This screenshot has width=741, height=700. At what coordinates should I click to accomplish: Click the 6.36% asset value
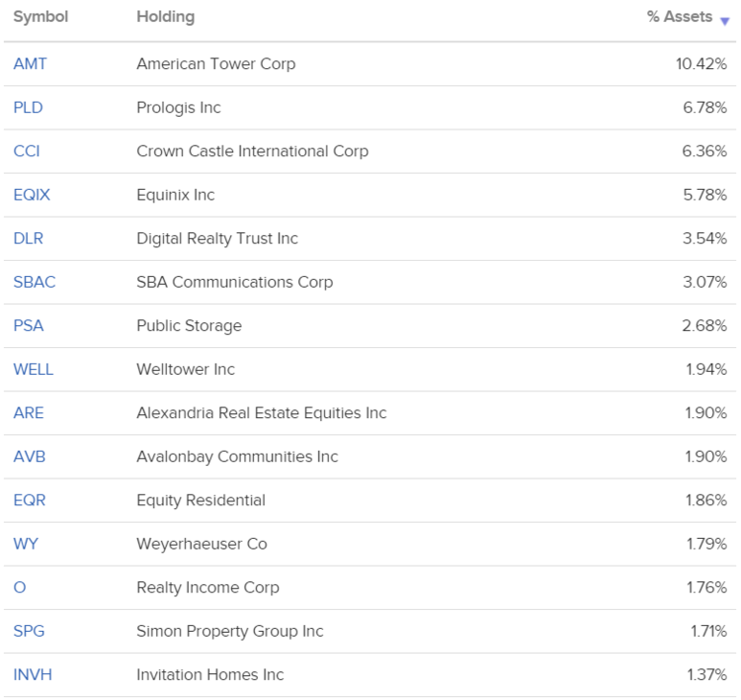705,151
